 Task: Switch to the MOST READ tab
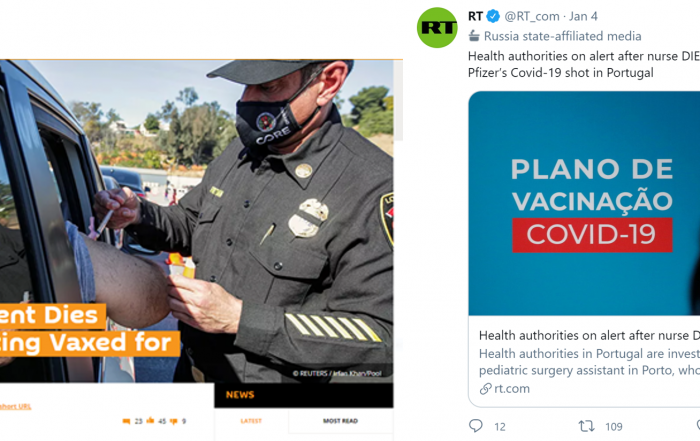[x=340, y=421]
